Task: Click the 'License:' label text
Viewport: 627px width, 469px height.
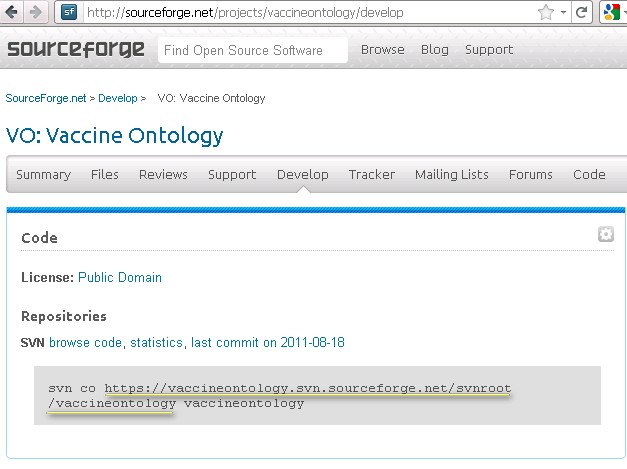Action: tap(48, 277)
